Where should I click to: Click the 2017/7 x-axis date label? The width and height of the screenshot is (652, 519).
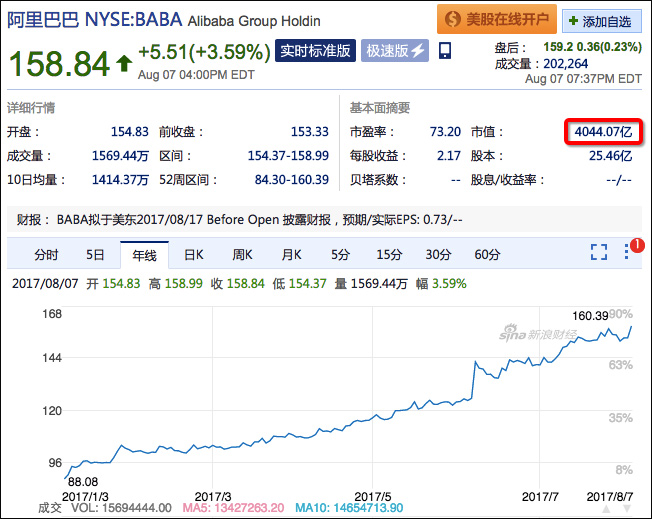point(540,497)
